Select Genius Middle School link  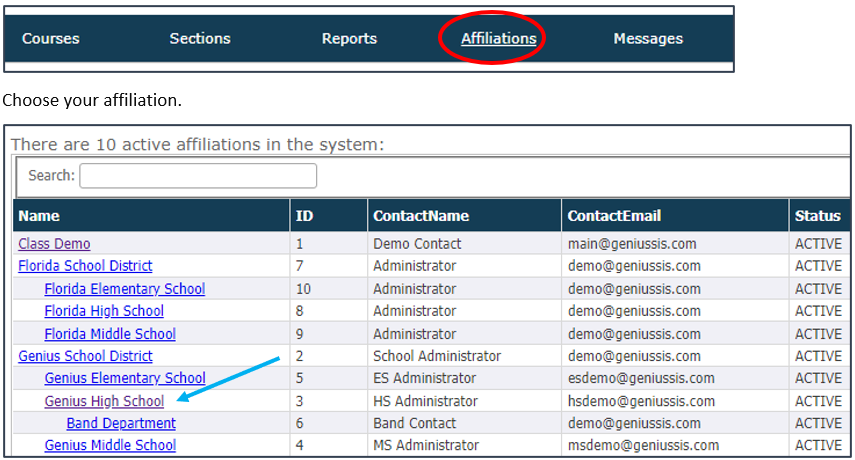(110, 445)
